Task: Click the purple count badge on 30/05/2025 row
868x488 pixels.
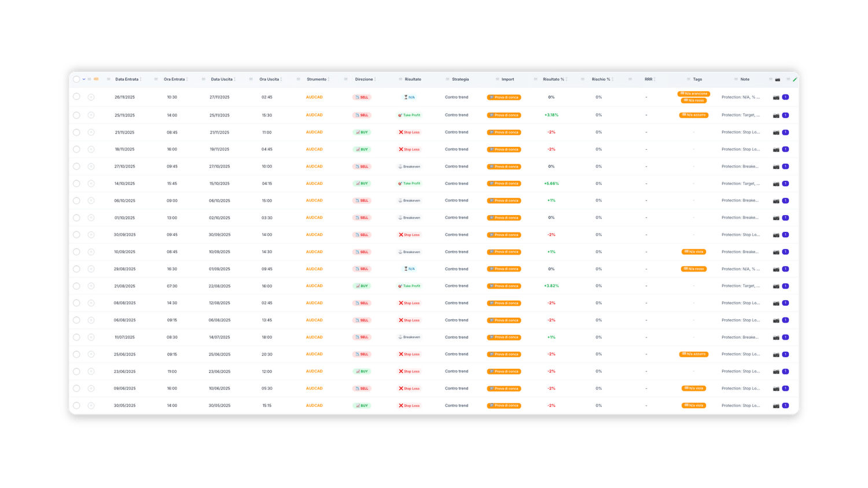Action: click(785, 405)
